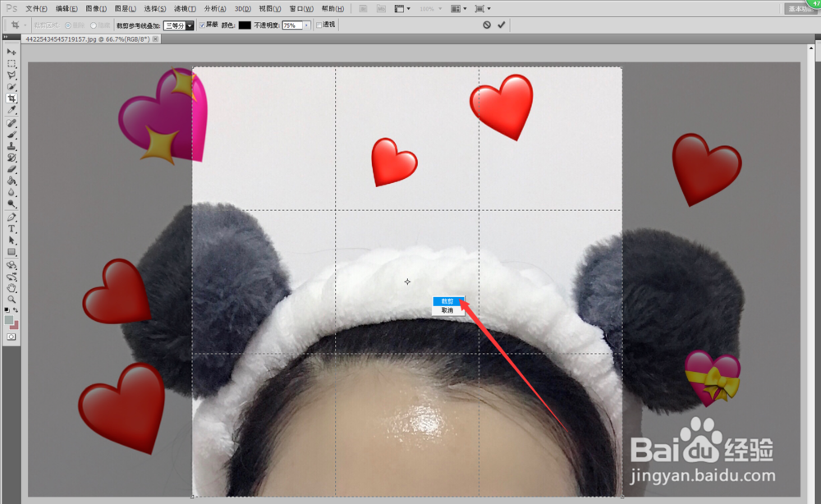
Task: Select the Pen tool
Action: 11,218
